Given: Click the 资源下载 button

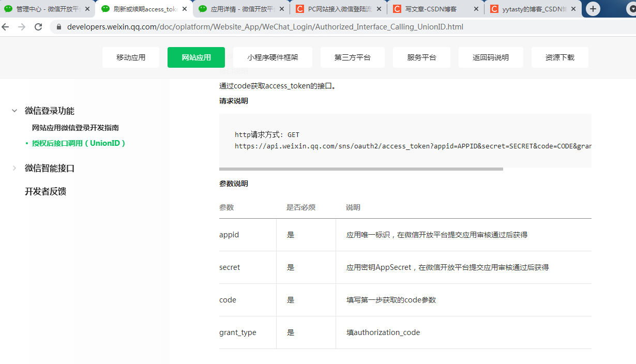Looking at the screenshot, I should (x=559, y=57).
